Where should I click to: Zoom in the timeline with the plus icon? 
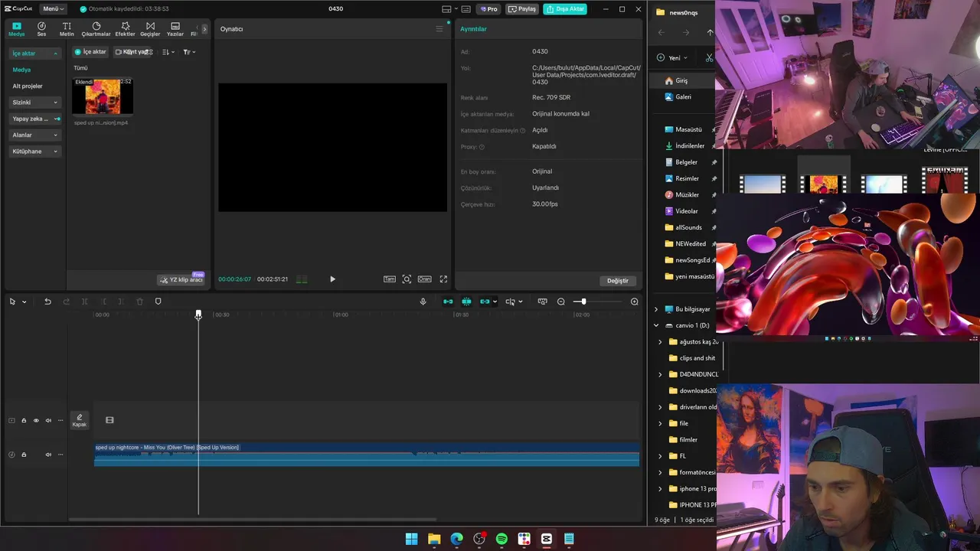[634, 302]
